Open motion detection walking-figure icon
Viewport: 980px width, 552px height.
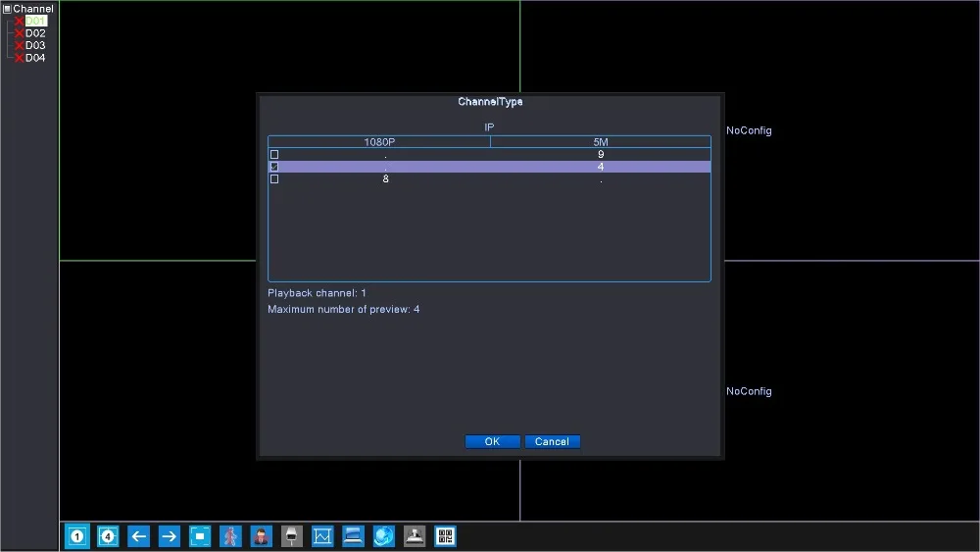point(230,535)
